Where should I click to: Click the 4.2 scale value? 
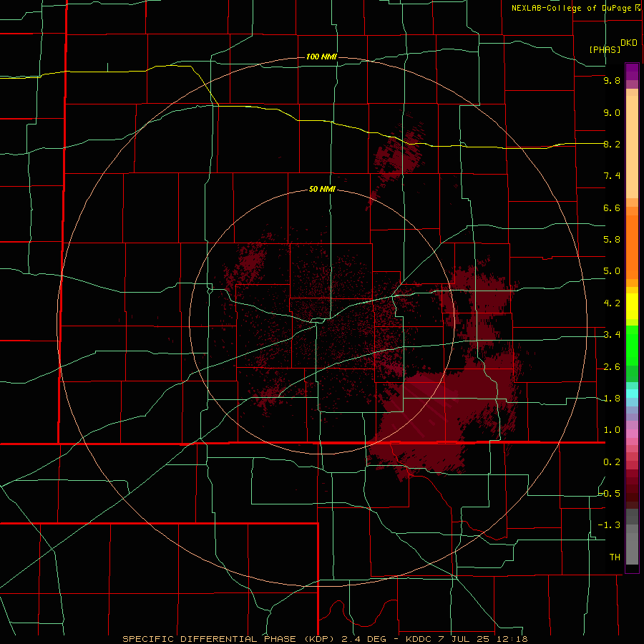point(612,303)
